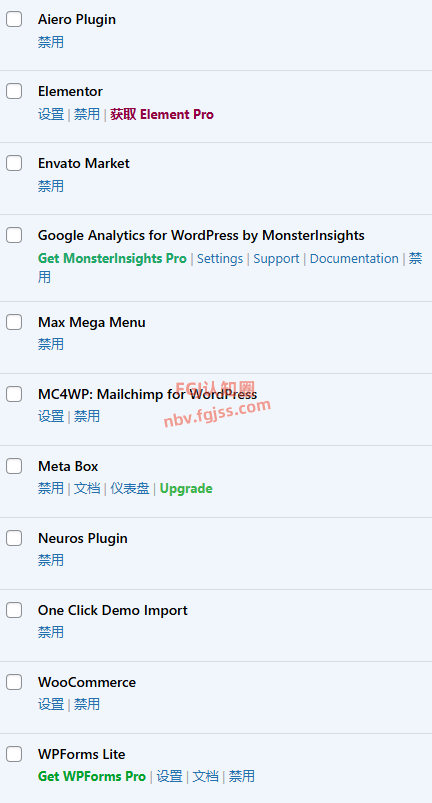Viewport: 432px width, 803px height.
Task: Open Elementor 设置 link
Action: [x=51, y=114]
